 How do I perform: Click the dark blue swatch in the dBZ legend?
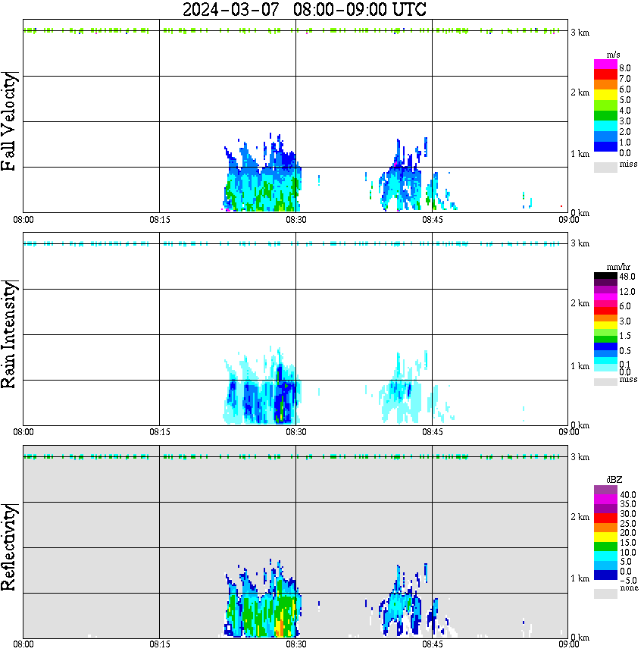605,575
